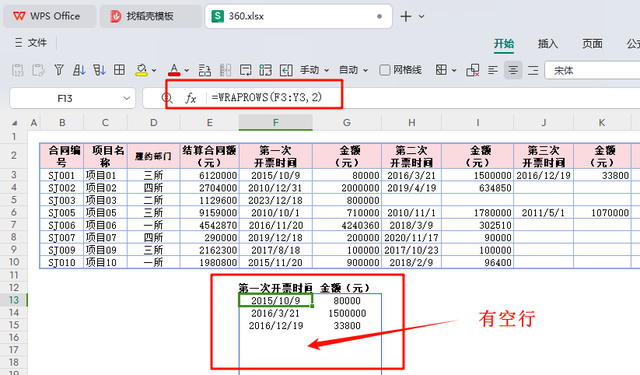
Task: Toggle the 网格线 gridlines checkbox
Action: 384,70
